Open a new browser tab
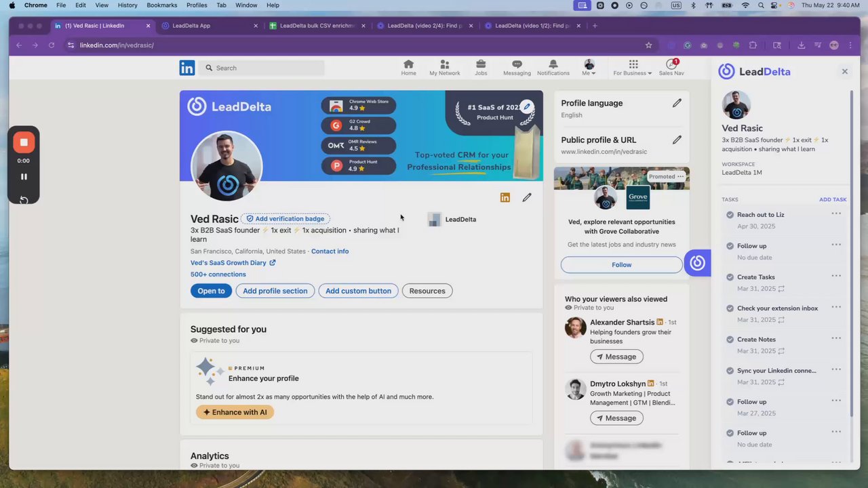868x488 pixels. tap(595, 26)
